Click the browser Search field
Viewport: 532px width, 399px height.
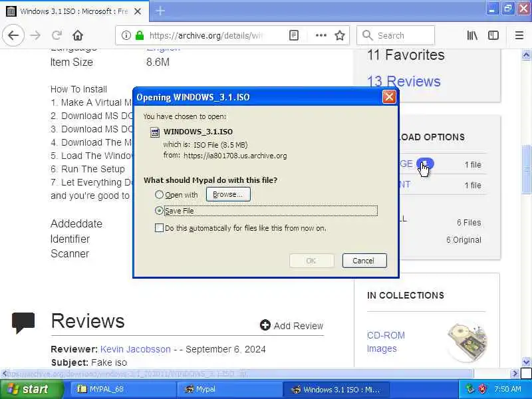pyautogui.click(x=396, y=35)
